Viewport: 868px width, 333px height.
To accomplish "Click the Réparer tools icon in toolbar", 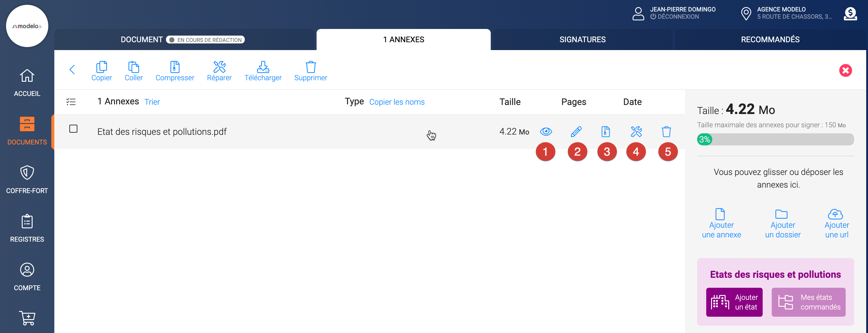I will pos(219,67).
